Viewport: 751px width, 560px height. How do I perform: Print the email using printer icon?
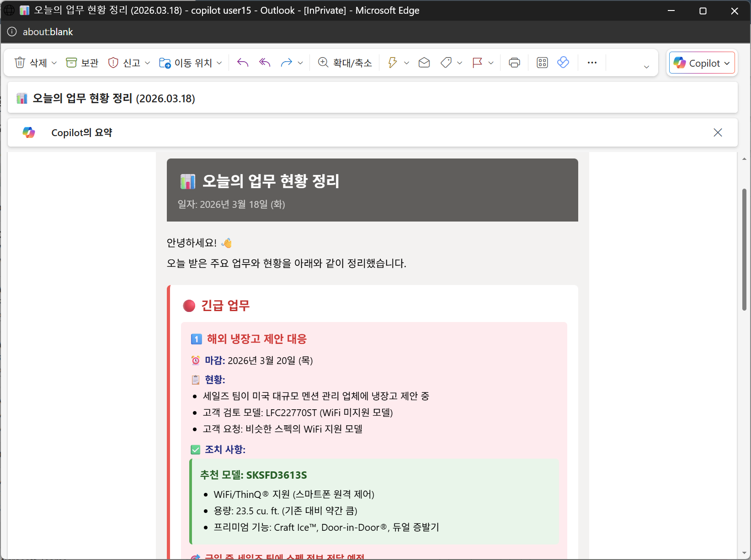pos(514,63)
